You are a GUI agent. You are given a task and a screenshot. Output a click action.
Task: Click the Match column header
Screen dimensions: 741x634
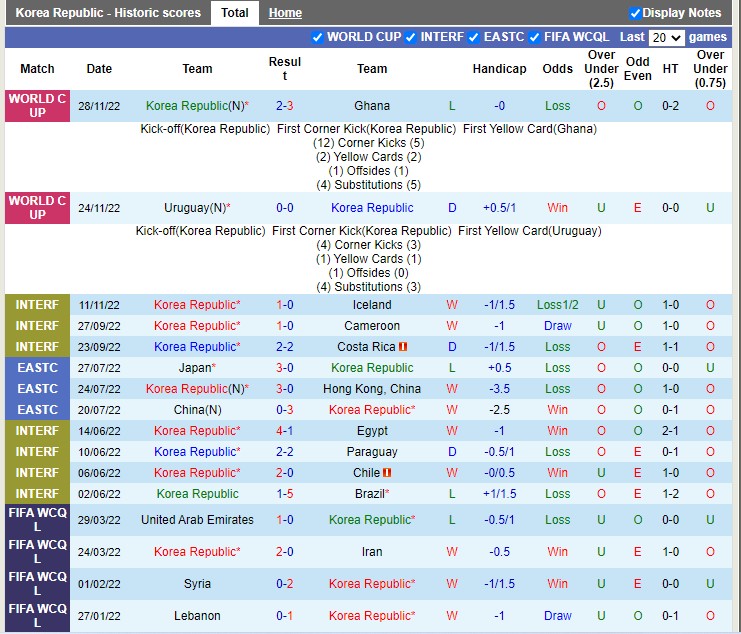point(37,69)
